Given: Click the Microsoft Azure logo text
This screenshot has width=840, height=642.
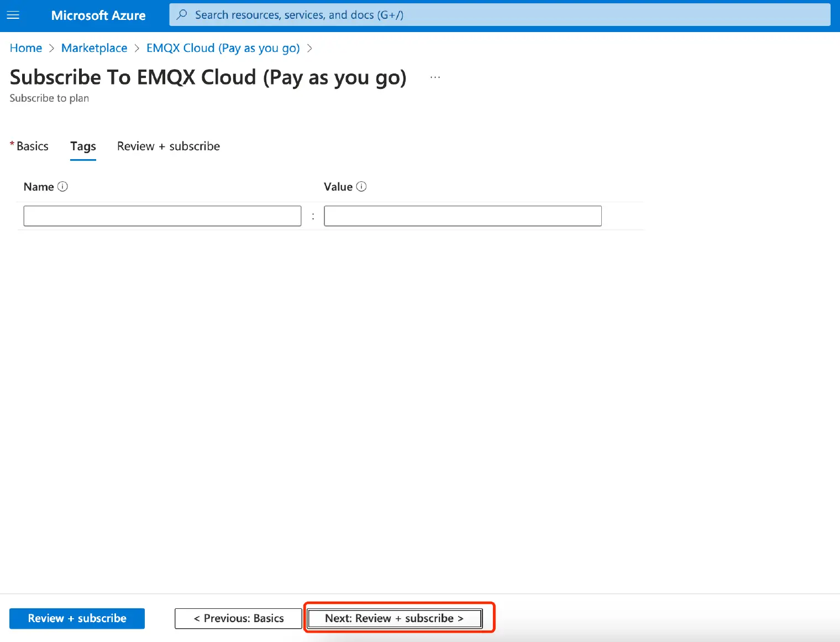Looking at the screenshot, I should pos(98,15).
